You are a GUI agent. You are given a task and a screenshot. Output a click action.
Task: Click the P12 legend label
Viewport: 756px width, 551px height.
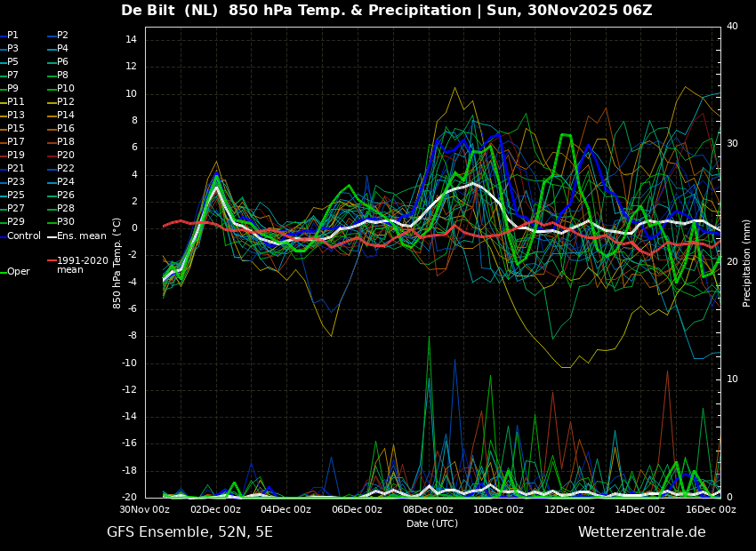coord(60,101)
